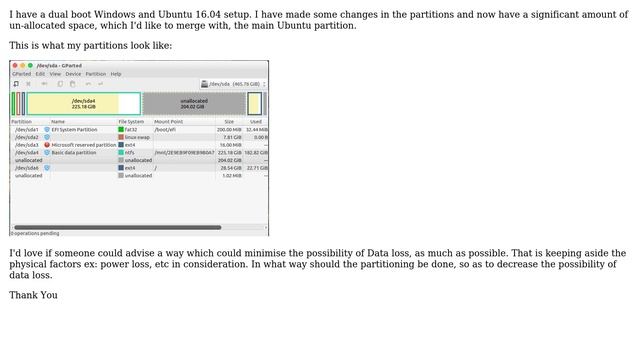The image size is (640, 360).
Task: Click the mounted key icon for /dev/sda1
Action: tap(47, 129)
